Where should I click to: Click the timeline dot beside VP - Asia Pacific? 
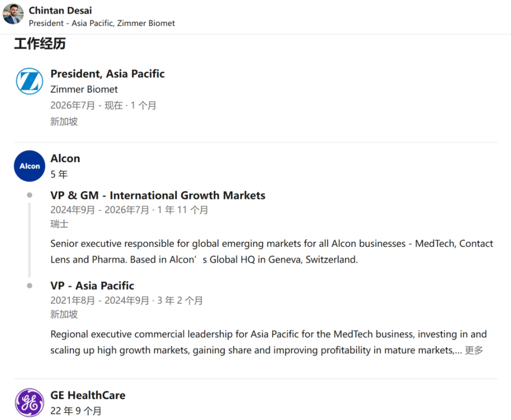pyautogui.click(x=30, y=286)
